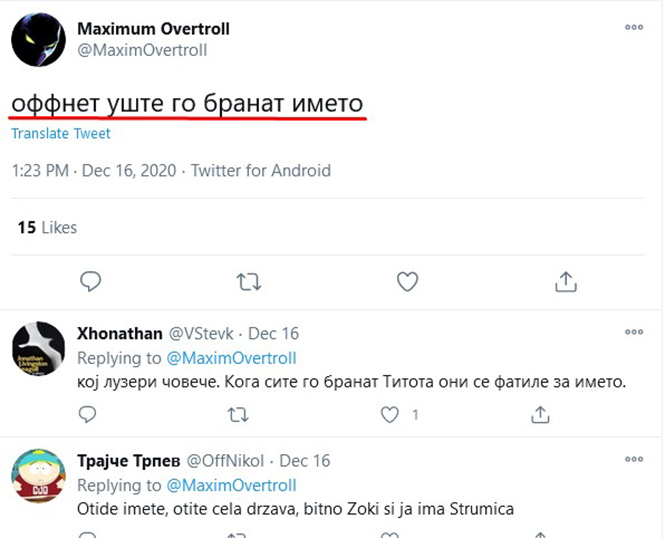Open more options for main tweet
Screen dimensions: 665x538
click(634, 28)
